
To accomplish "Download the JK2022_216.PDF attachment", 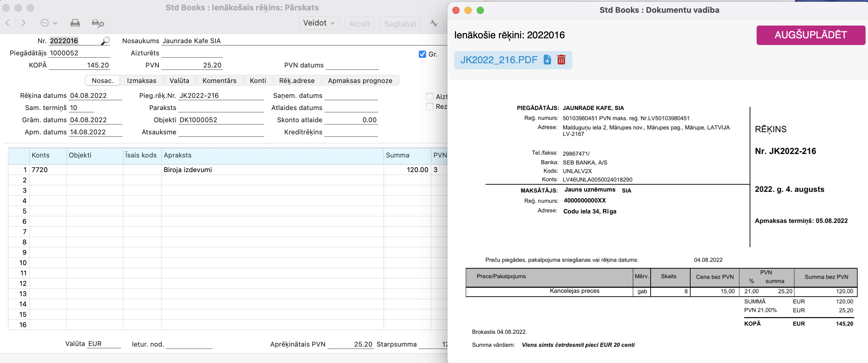I will (547, 60).
